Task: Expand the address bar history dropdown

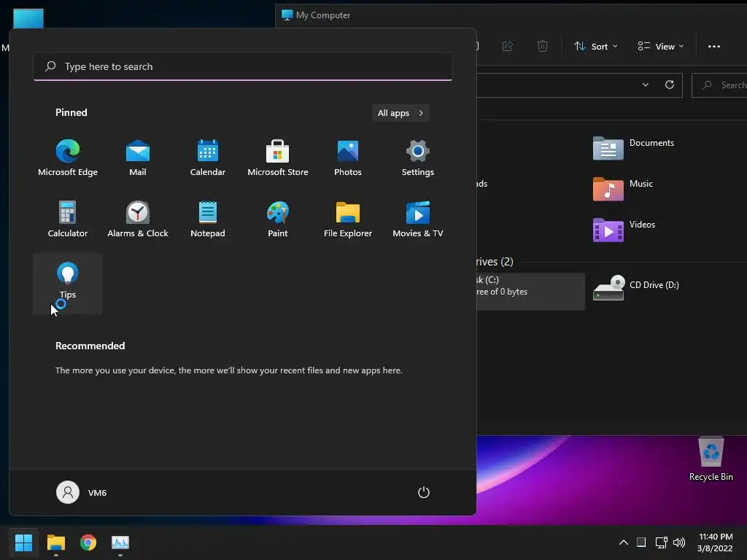Action: pos(646,85)
